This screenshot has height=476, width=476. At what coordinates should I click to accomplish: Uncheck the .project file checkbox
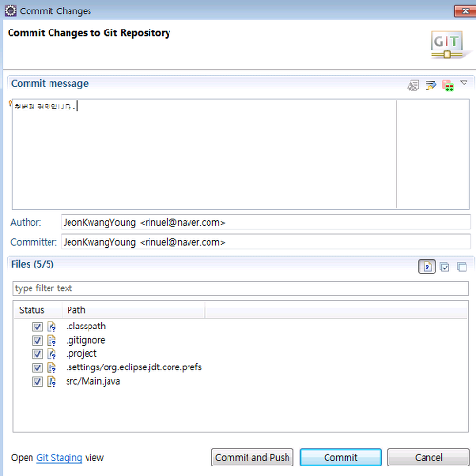point(37,354)
